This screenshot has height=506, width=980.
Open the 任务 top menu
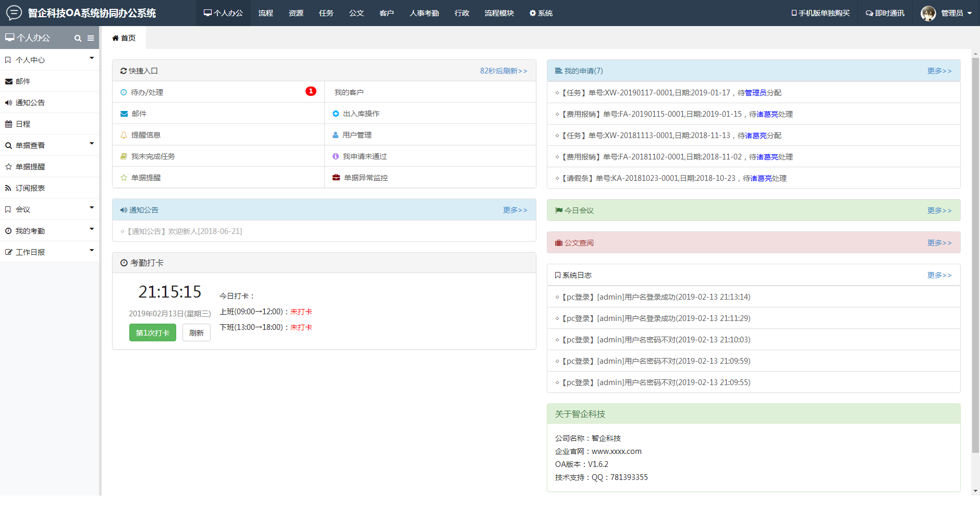[326, 13]
